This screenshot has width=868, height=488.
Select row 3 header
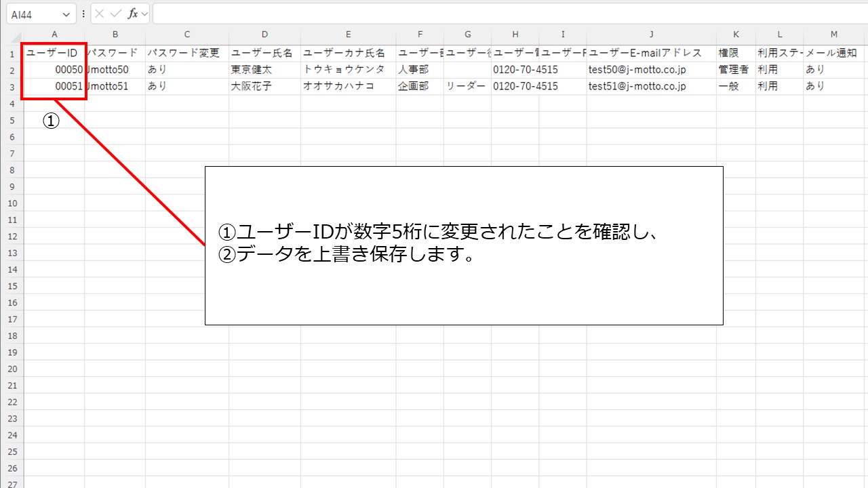pos(12,87)
